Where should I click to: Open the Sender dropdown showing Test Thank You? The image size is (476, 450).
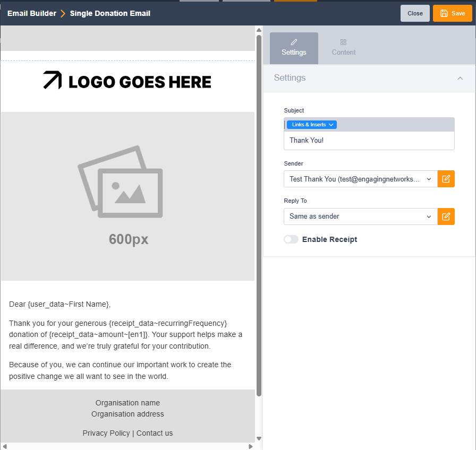click(360, 179)
